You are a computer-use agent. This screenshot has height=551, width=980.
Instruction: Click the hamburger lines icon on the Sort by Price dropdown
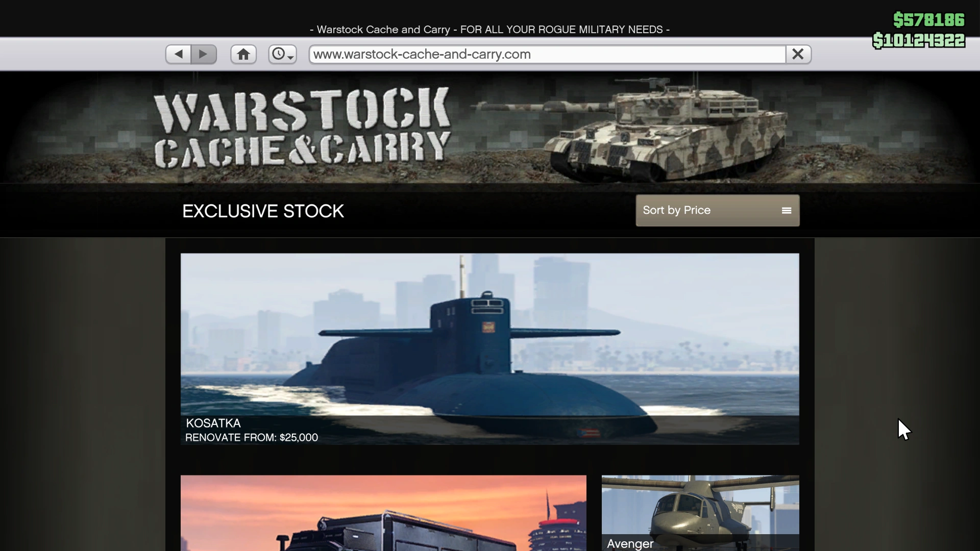point(787,210)
